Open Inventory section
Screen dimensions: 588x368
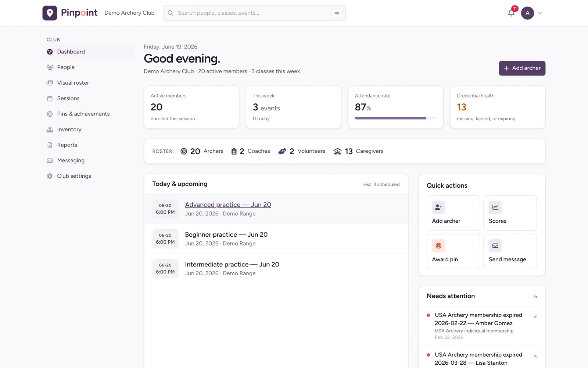(88, 130)
